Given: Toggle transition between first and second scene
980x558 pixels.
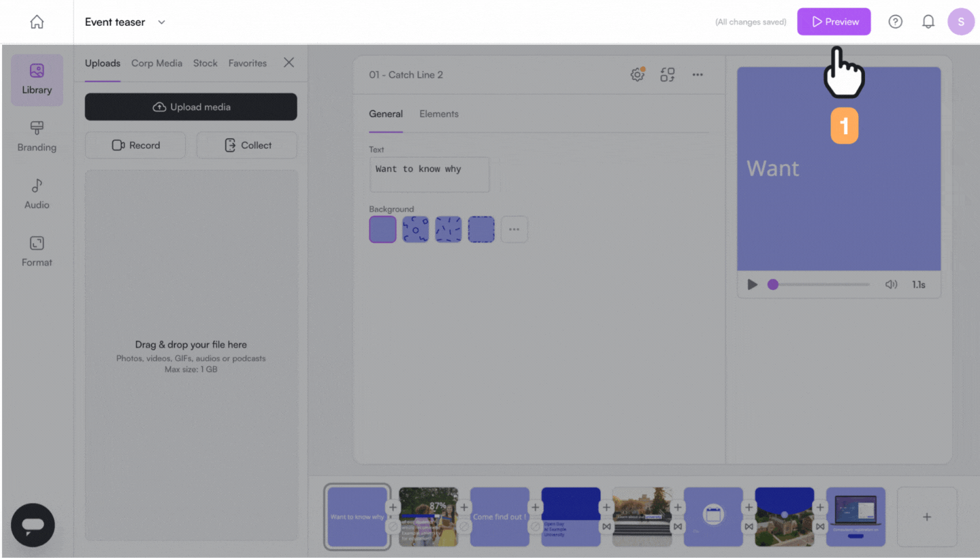Looking at the screenshot, I should (x=393, y=527).
